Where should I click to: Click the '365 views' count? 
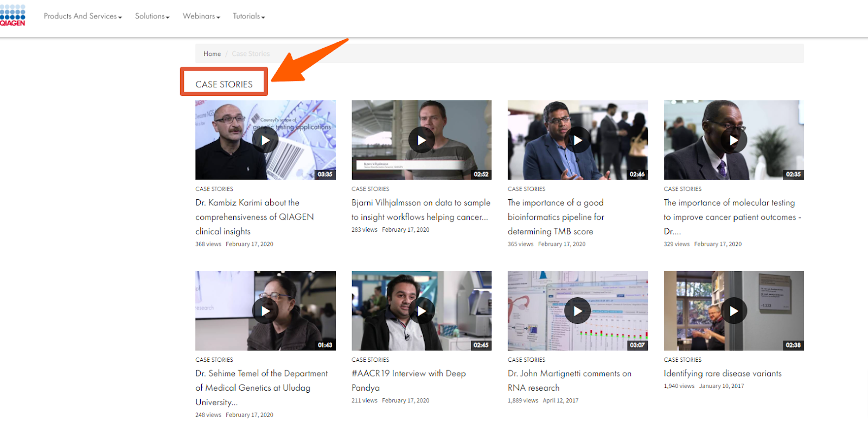tap(521, 244)
